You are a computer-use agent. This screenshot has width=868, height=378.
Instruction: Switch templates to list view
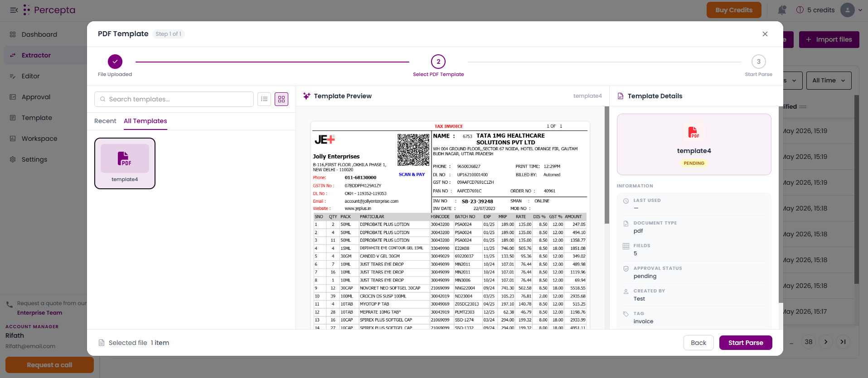tap(264, 99)
